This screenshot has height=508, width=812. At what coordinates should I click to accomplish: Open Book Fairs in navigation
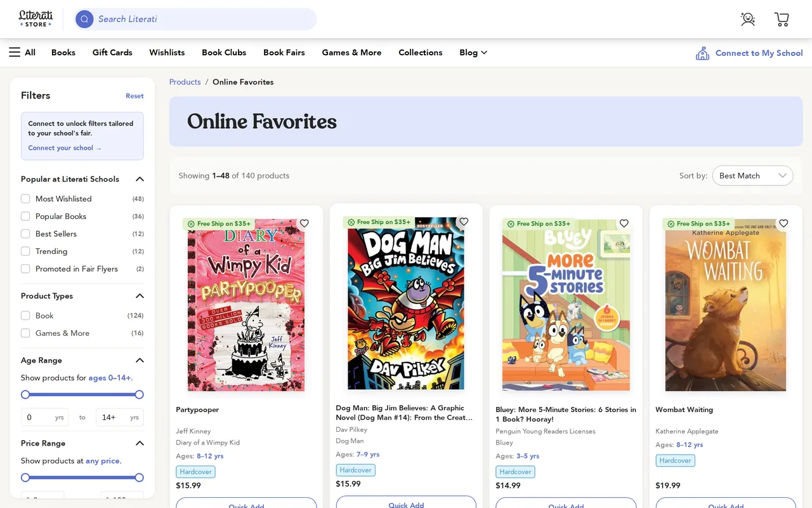click(284, 53)
